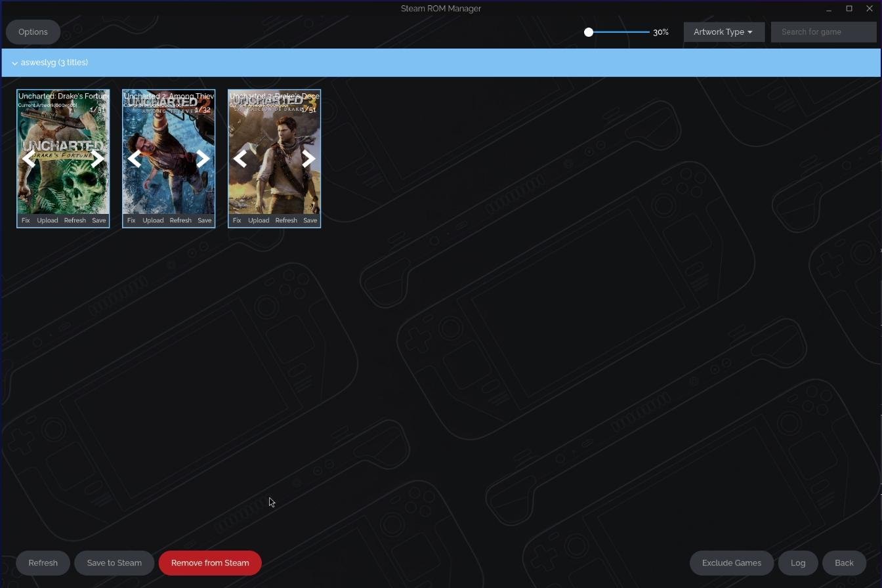Click the Uncharted: Drake's Fortune title text

coord(64,96)
